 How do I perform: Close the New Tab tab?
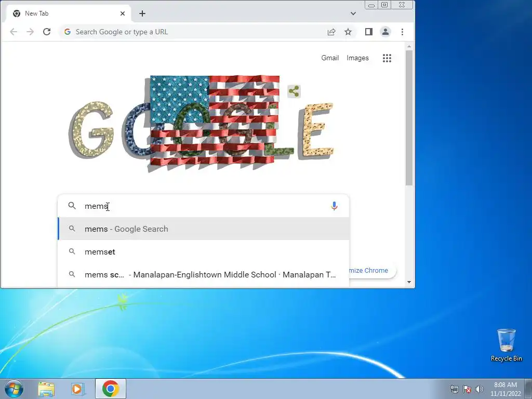(123, 14)
